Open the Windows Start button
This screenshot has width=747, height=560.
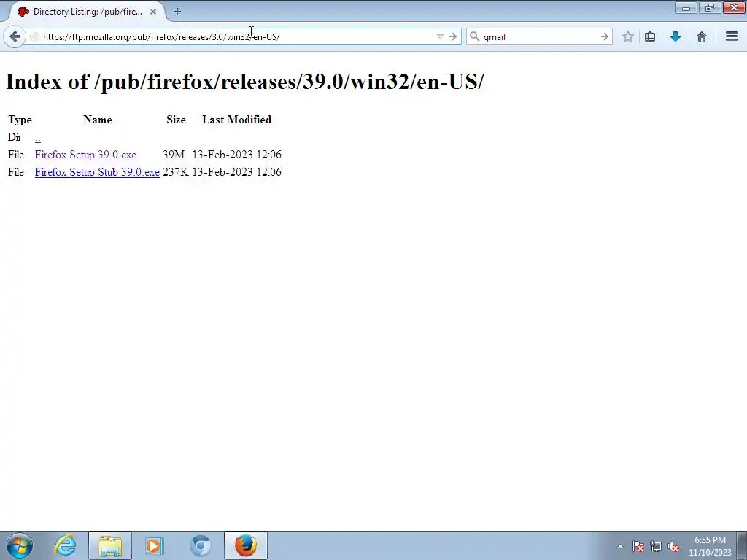point(20,545)
